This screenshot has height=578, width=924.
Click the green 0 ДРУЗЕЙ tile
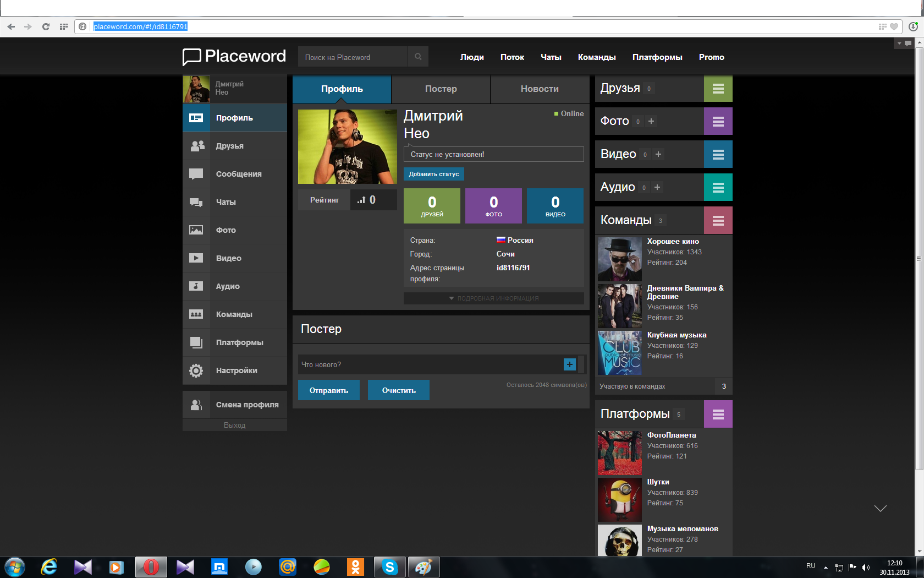click(x=432, y=206)
